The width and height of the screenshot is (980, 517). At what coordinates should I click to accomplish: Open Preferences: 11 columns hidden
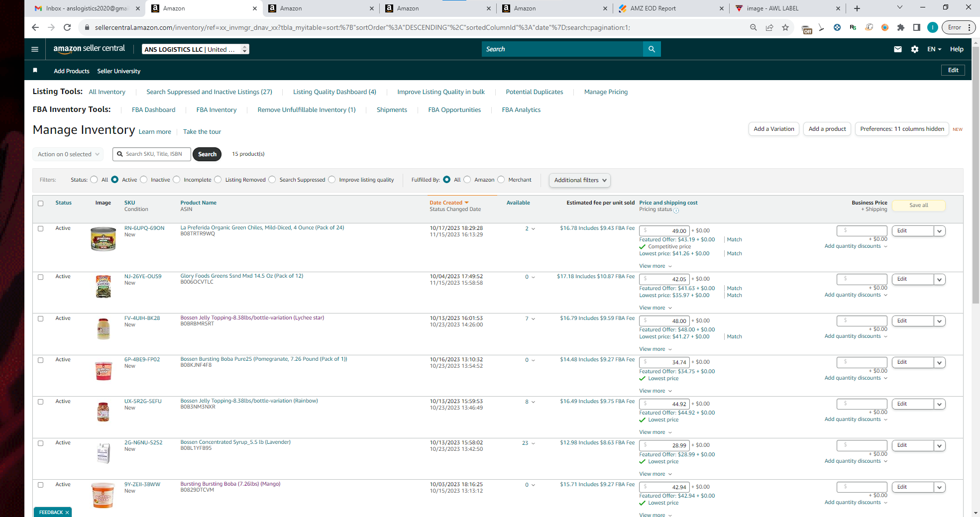902,129
